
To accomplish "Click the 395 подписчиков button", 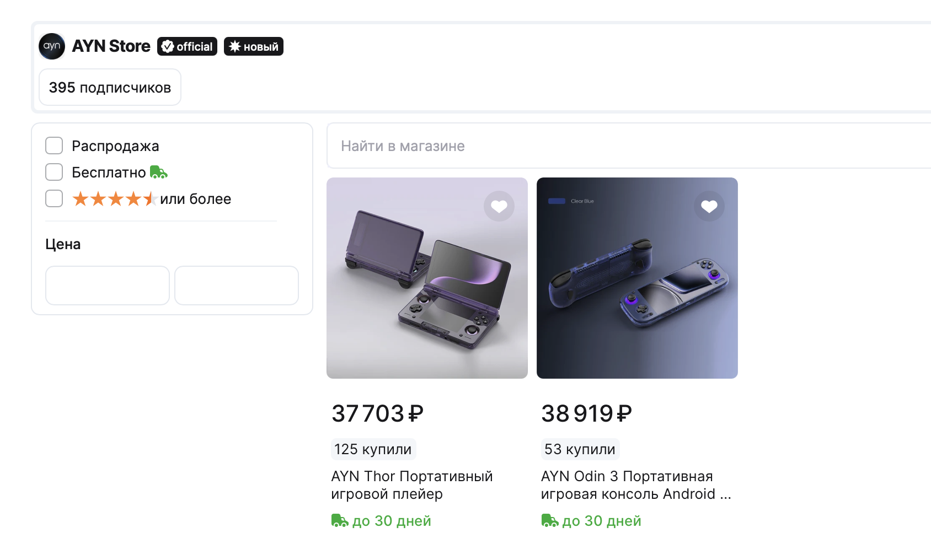I will tap(110, 88).
